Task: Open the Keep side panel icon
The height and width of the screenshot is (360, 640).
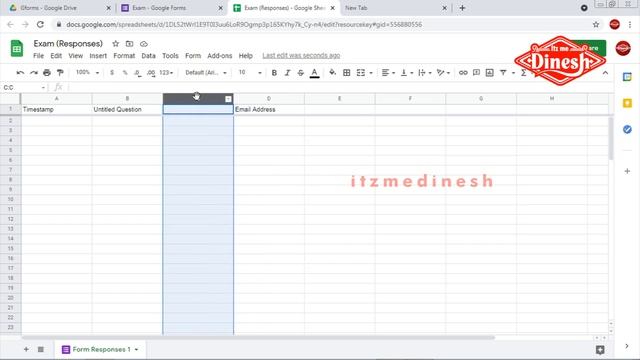Action: [627, 103]
